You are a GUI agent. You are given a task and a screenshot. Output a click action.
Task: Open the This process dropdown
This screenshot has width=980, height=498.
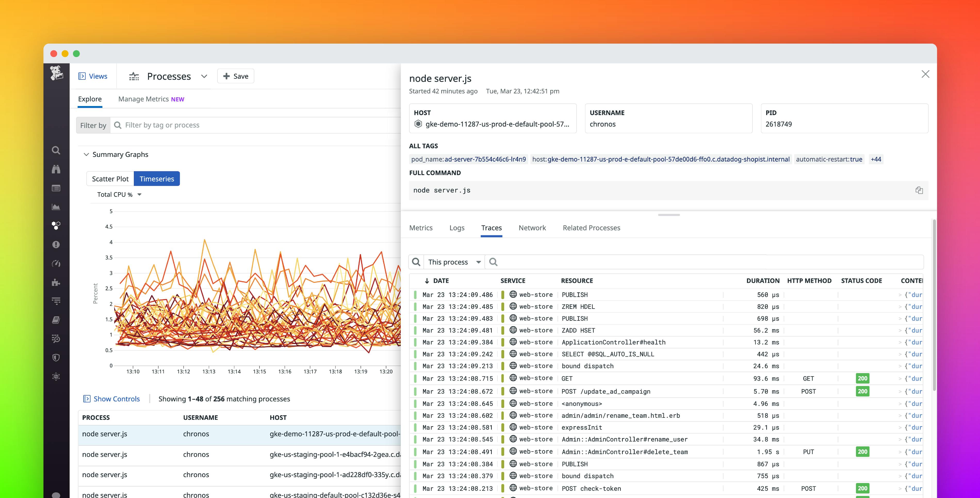point(453,262)
